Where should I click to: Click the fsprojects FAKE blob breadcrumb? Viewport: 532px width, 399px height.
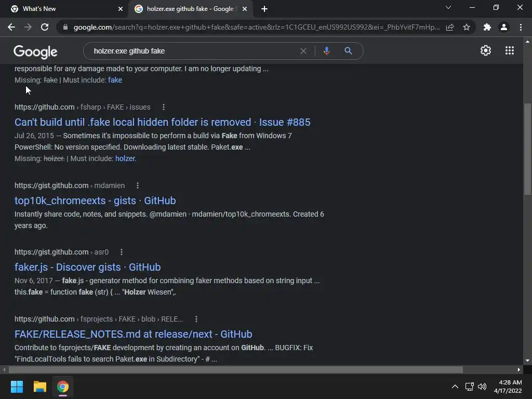[x=99, y=320]
